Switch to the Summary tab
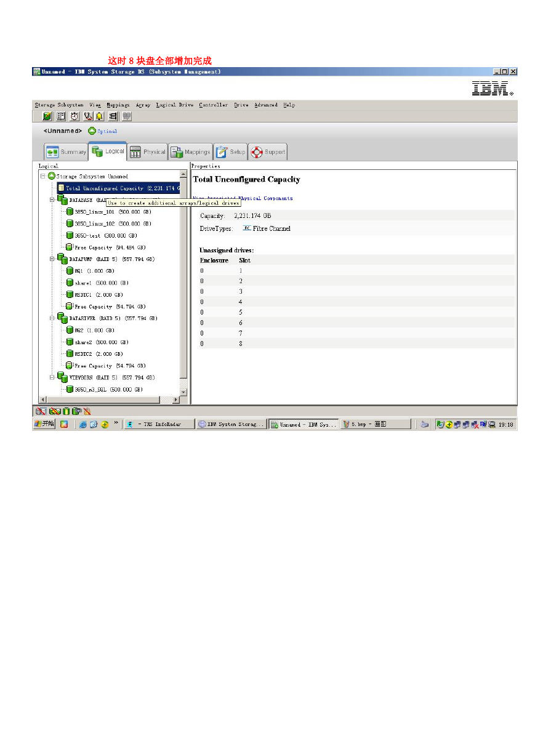535x756 pixels. pyautogui.click(x=66, y=152)
